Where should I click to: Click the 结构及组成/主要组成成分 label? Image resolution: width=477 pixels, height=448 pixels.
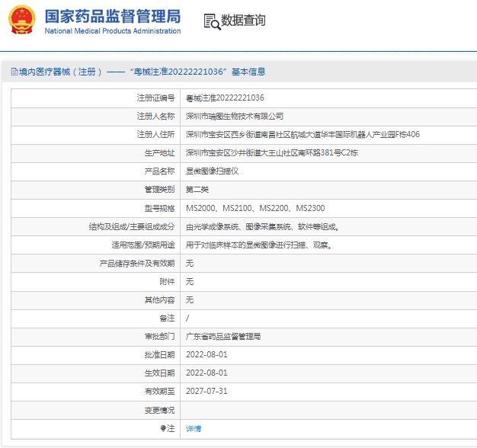(132, 226)
